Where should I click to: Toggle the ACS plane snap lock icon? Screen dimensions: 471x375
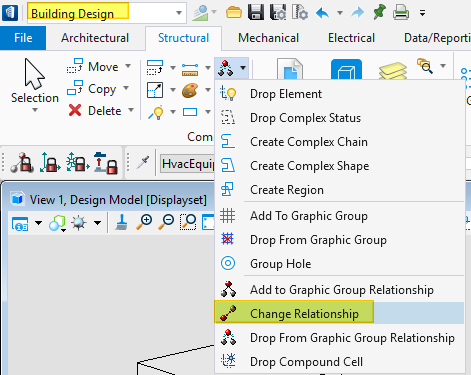tap(78, 162)
